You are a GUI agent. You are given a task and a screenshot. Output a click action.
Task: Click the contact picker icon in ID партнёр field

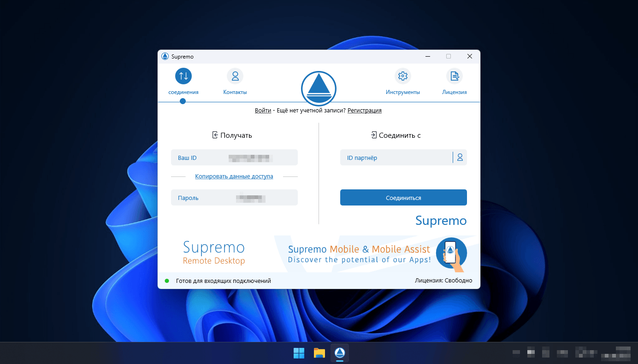(x=460, y=158)
